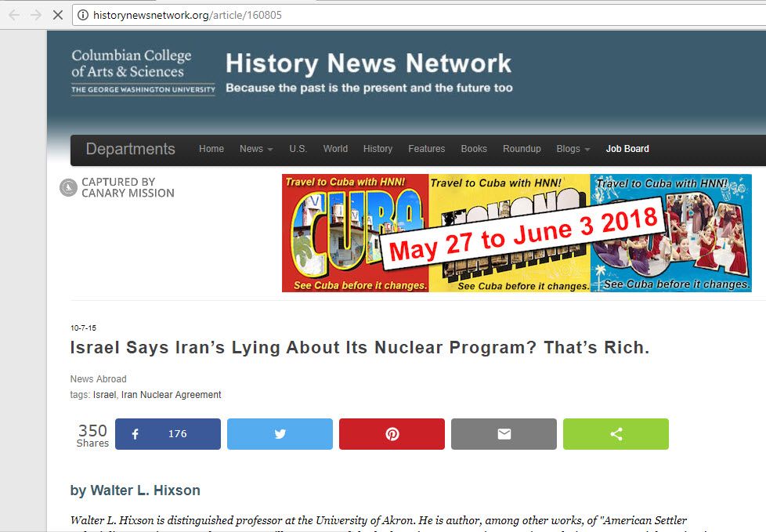Click the tagline Because the past is the present
The image size is (766, 532).
pos(370,88)
